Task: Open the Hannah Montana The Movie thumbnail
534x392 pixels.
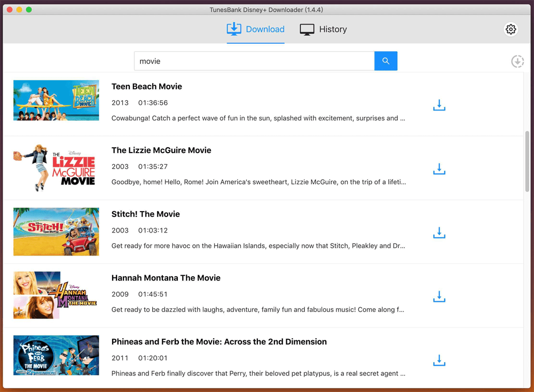Action: 56,295
